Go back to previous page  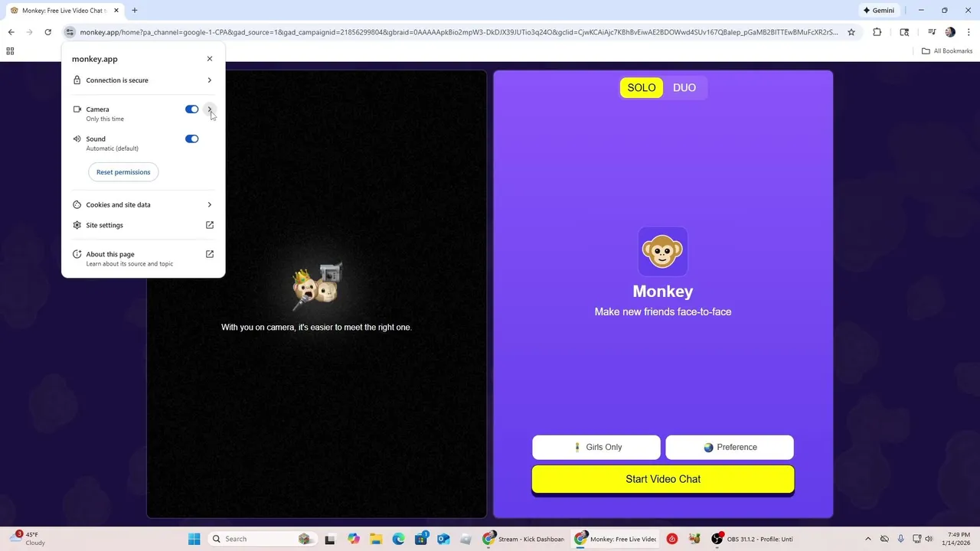[11, 32]
